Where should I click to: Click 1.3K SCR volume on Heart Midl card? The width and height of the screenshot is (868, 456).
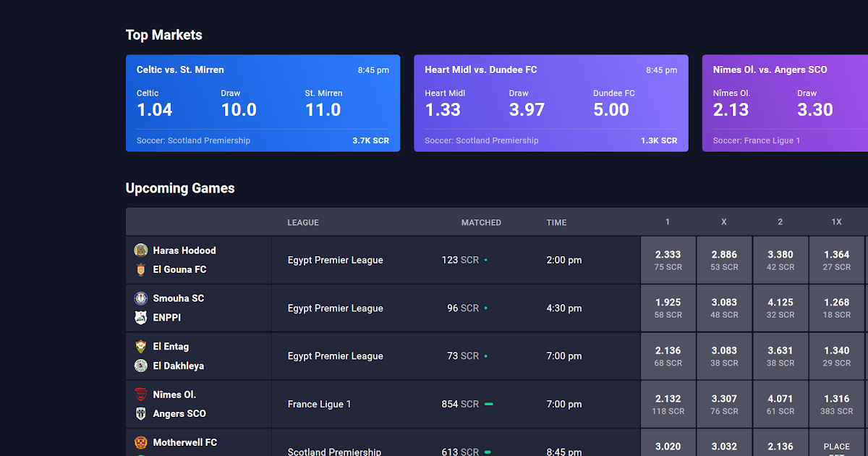(x=659, y=140)
